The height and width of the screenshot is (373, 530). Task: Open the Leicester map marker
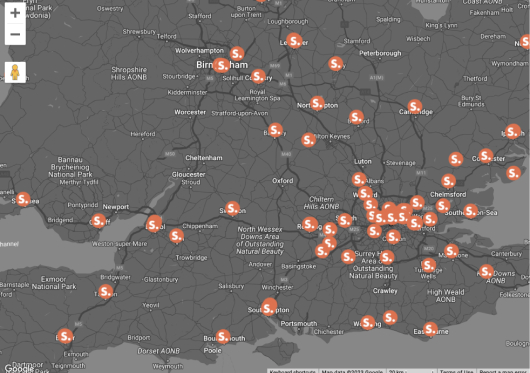tap(294, 41)
